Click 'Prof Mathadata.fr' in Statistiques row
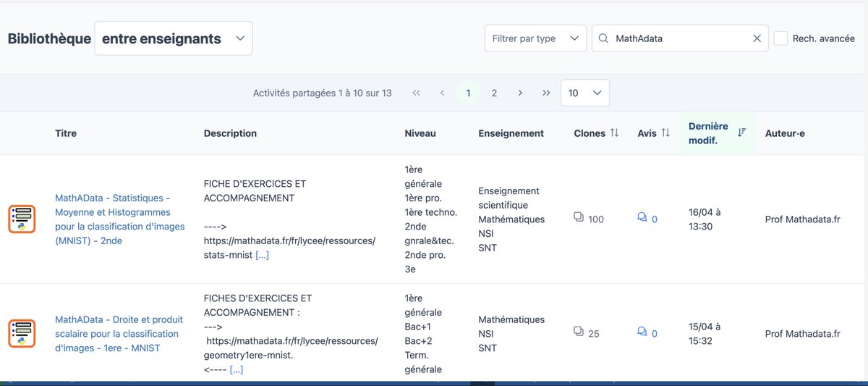Image resolution: width=868 pixels, height=386 pixels. click(803, 219)
